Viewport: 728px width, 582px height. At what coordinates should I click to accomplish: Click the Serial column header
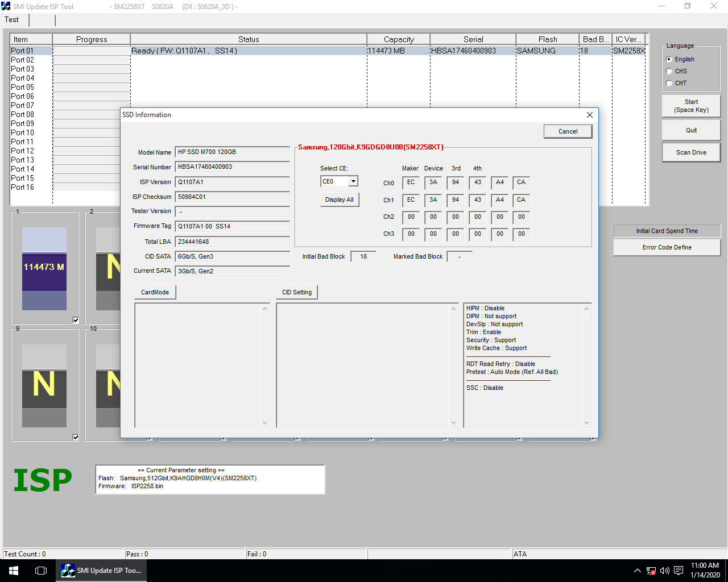(473, 39)
